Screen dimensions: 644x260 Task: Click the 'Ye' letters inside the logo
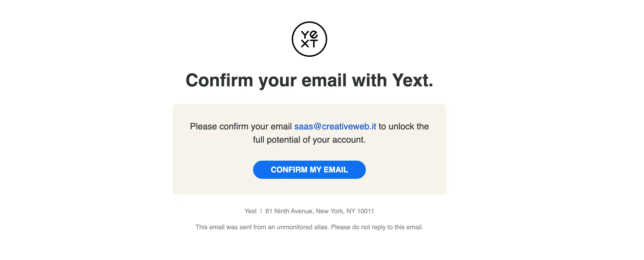tap(309, 34)
